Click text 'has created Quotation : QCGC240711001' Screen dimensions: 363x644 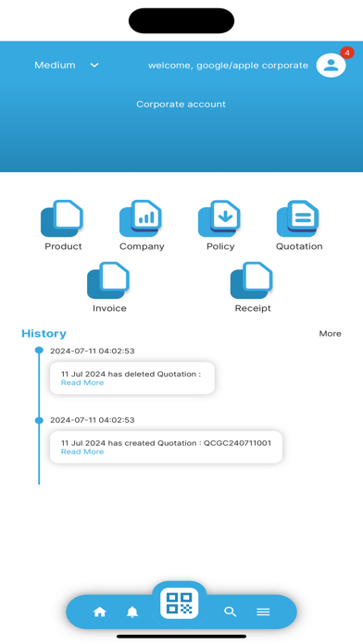coord(190,443)
